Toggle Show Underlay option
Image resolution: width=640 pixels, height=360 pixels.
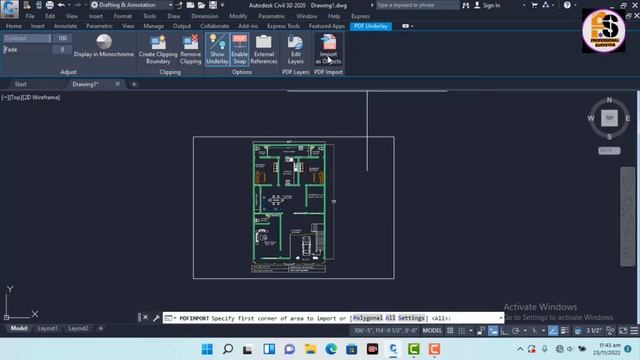pyautogui.click(x=217, y=49)
